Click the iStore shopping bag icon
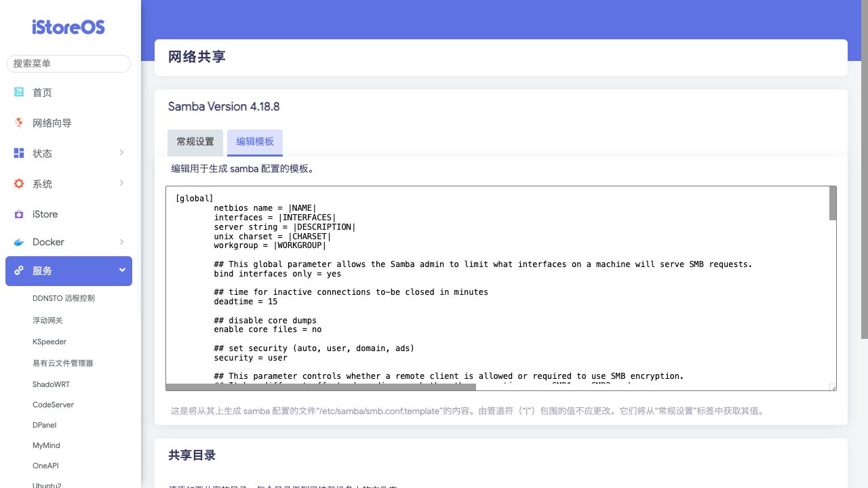This screenshot has height=488, width=868. (19, 214)
